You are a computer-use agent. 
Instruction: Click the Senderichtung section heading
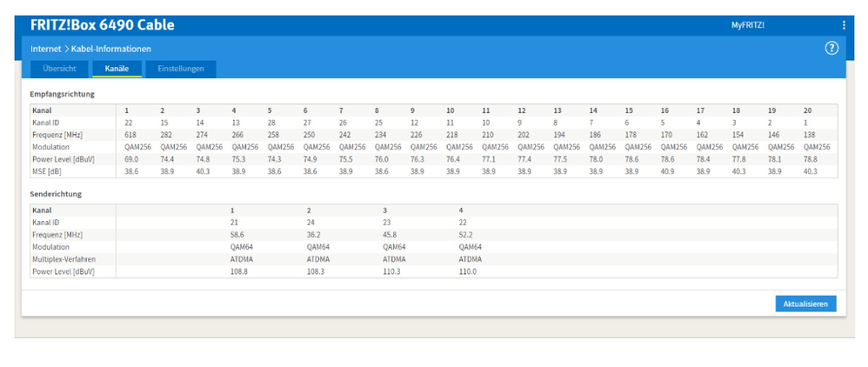(x=56, y=195)
